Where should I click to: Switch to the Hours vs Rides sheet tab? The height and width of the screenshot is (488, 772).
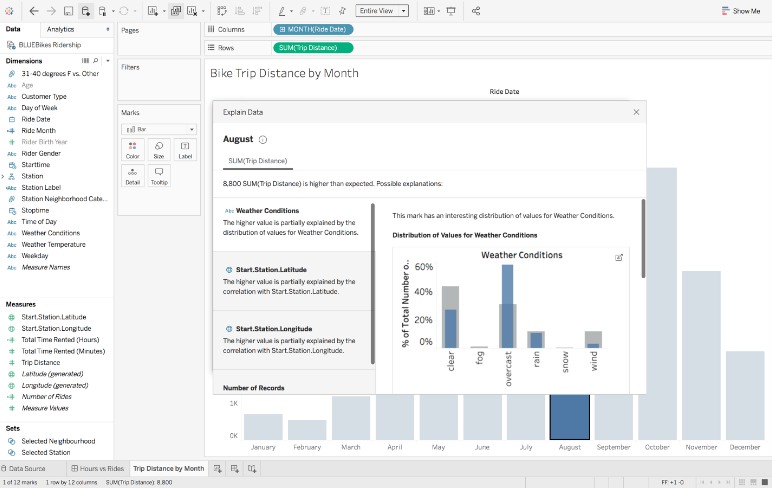tap(97, 469)
